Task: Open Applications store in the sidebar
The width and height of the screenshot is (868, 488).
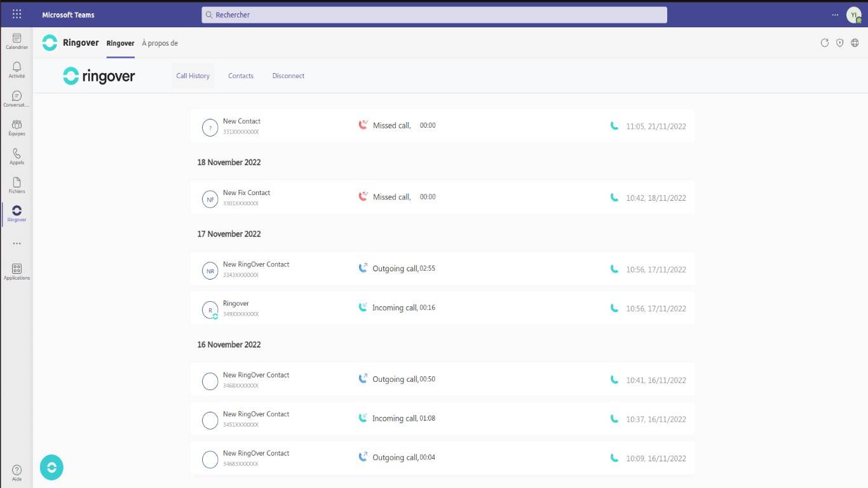Action: click(x=17, y=272)
